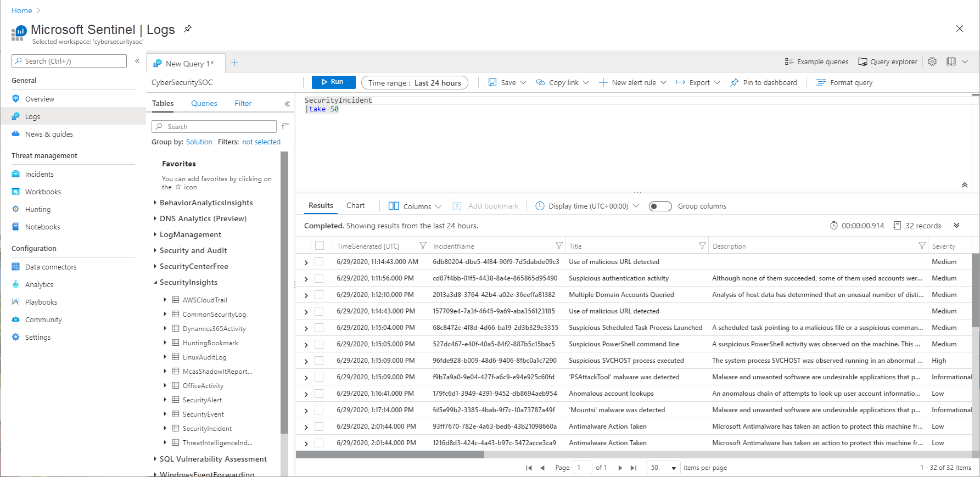This screenshot has height=477, width=980.
Task: Run the query
Action: [x=333, y=82]
